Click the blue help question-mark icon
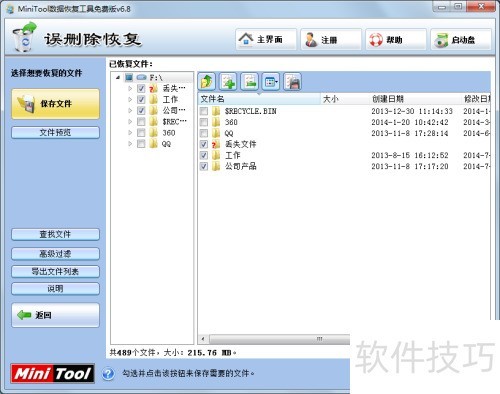 108,374
